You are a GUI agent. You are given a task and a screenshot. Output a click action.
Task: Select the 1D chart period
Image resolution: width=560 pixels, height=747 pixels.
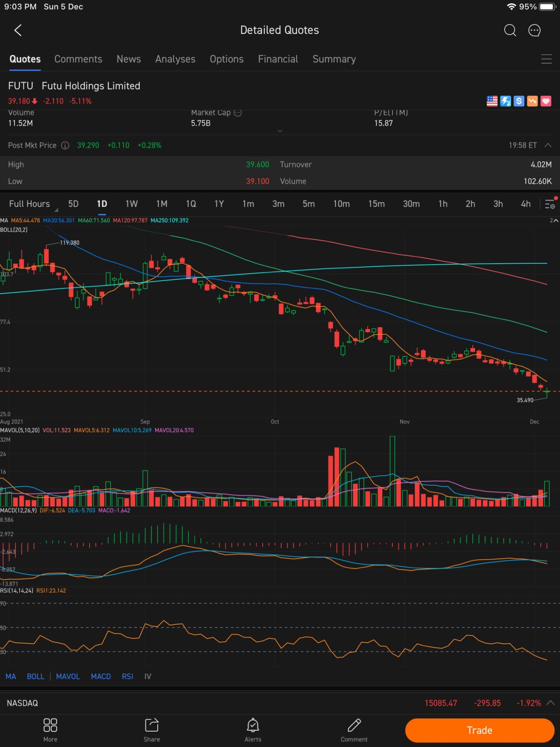[102, 204]
